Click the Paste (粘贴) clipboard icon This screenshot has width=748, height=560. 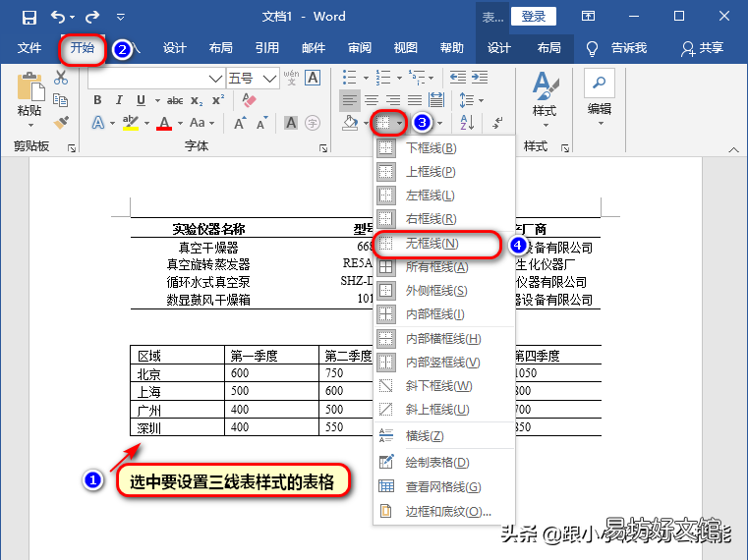pos(30,87)
